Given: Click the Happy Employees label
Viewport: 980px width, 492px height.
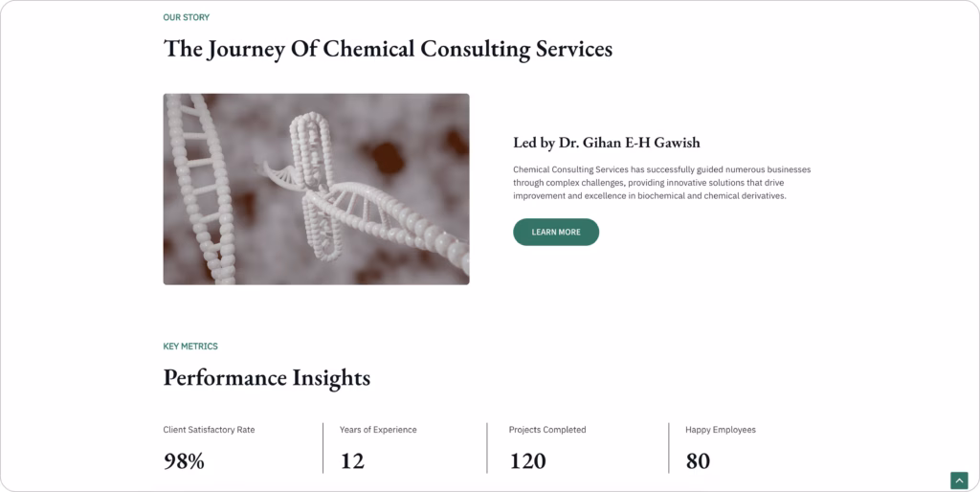Looking at the screenshot, I should (720, 430).
